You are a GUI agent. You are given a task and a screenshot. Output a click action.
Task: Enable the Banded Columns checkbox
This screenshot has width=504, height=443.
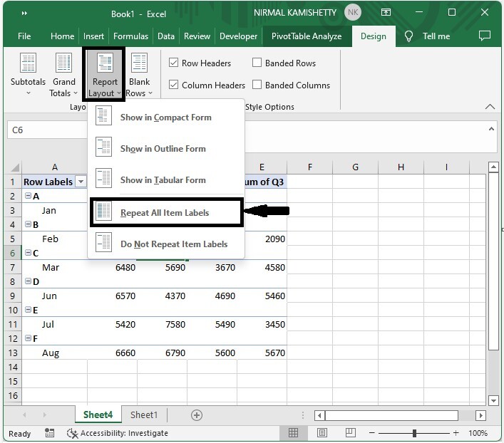(257, 85)
